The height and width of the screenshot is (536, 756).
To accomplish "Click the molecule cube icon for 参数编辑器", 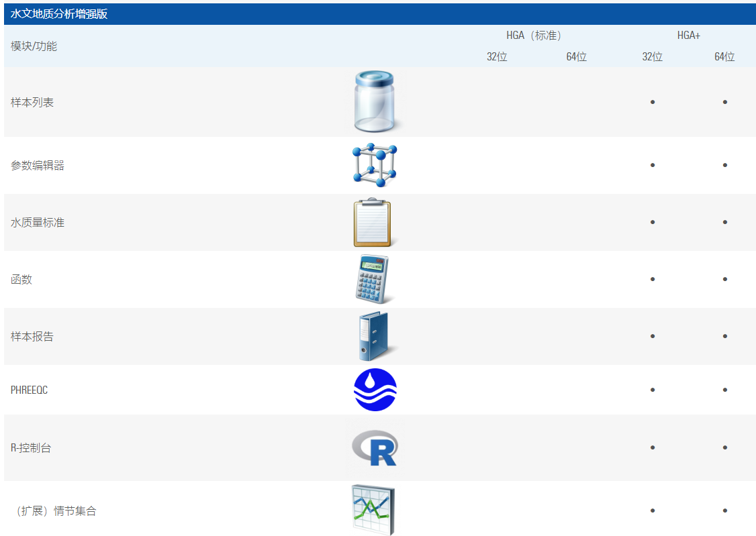I will click(x=375, y=165).
